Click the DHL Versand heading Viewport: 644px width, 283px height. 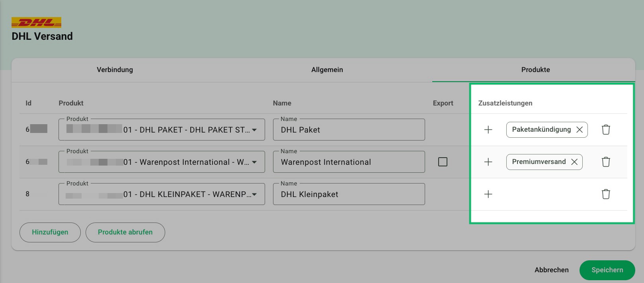coord(42,36)
